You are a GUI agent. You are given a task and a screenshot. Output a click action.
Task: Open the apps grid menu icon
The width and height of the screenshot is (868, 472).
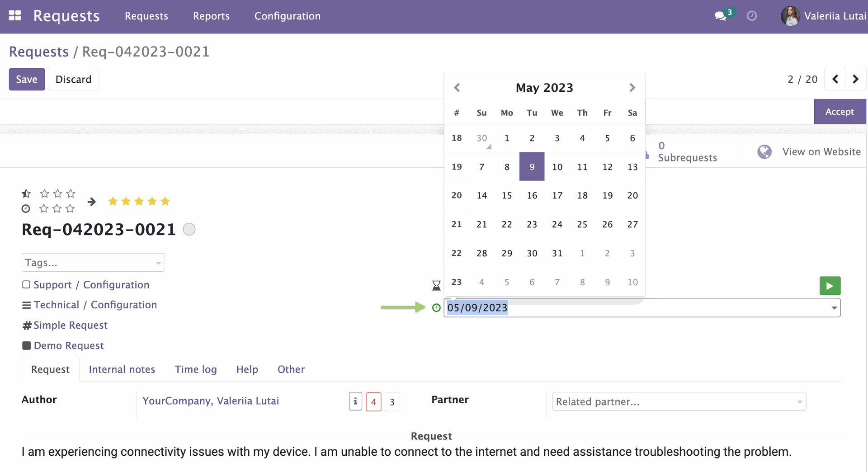(x=15, y=16)
